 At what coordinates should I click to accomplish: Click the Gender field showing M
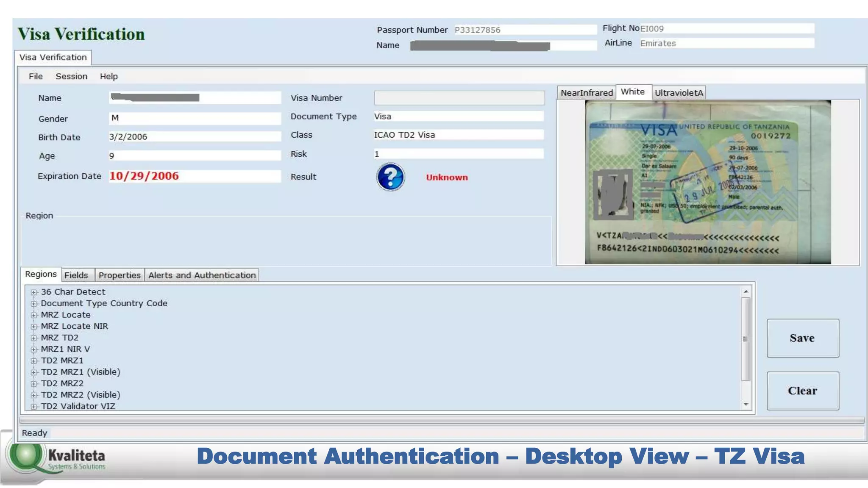tap(195, 118)
